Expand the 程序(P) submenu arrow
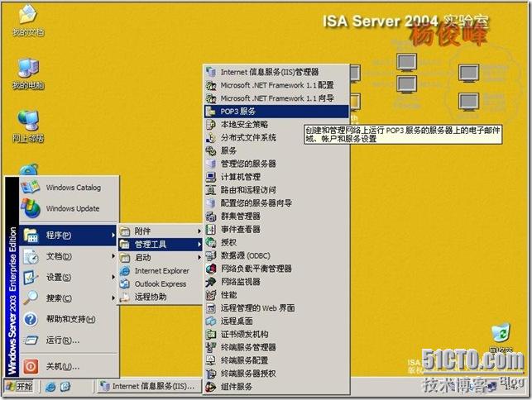 pos(113,235)
